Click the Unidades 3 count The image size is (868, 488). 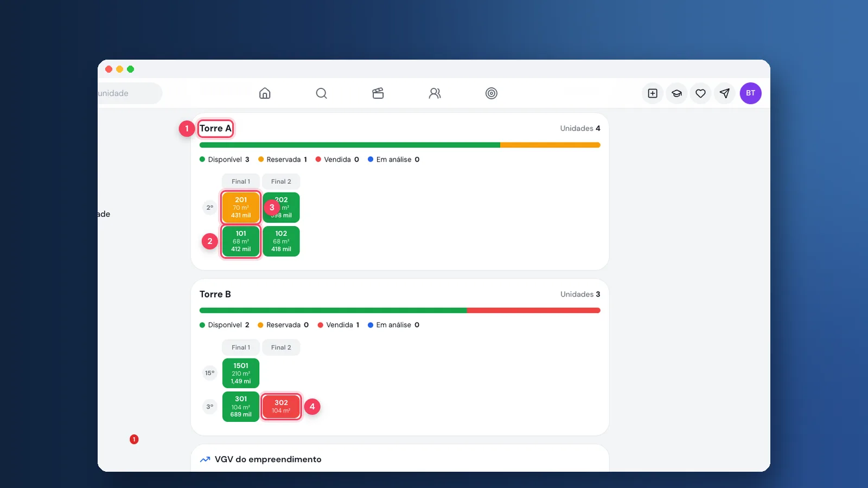(580, 294)
